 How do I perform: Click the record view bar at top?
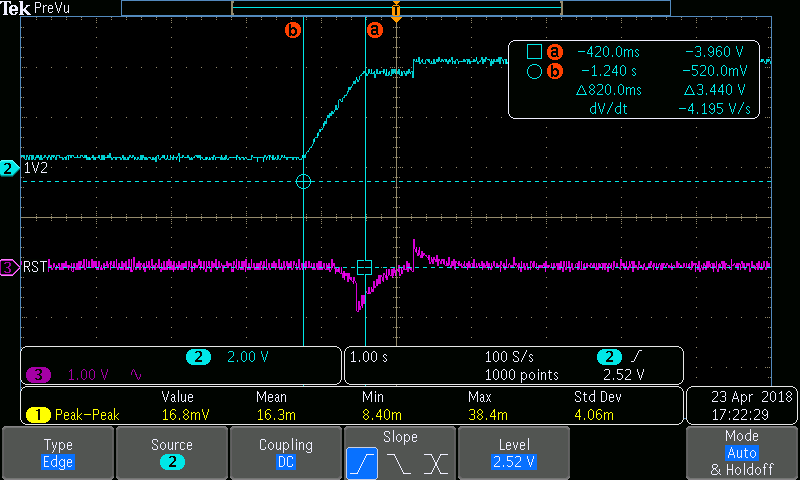pos(396,8)
